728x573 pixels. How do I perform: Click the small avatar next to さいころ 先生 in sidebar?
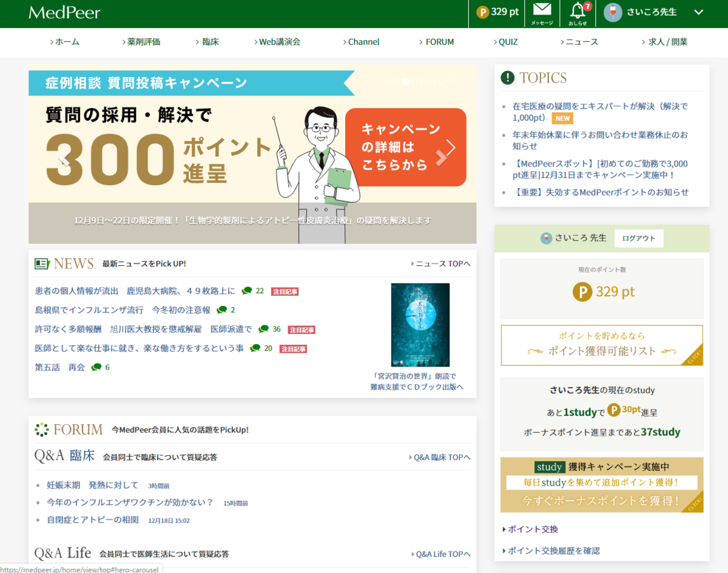[547, 238]
